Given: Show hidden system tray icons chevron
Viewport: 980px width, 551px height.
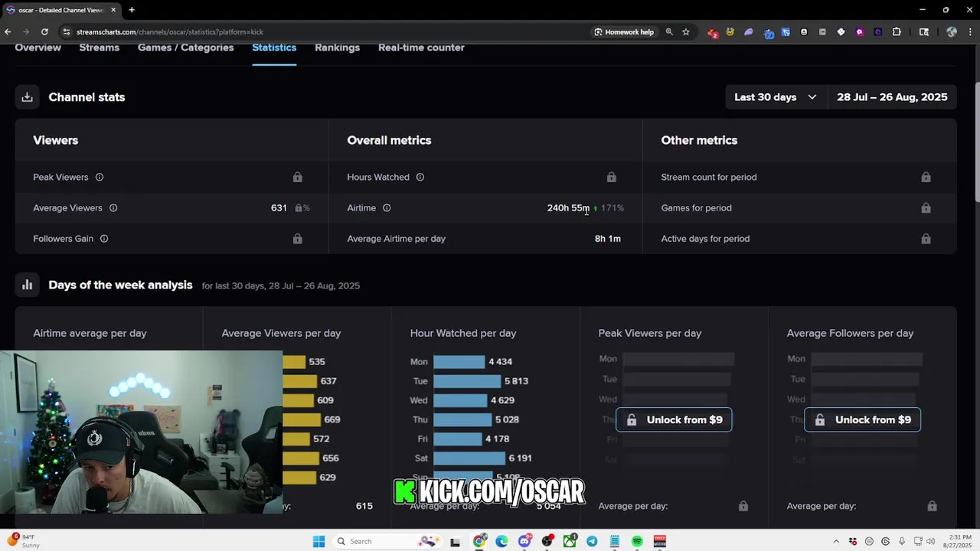Looking at the screenshot, I should [x=837, y=542].
